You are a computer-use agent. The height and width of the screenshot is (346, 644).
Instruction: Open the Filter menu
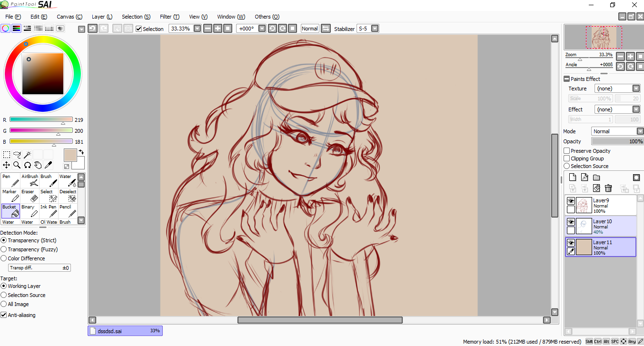pyautogui.click(x=169, y=17)
